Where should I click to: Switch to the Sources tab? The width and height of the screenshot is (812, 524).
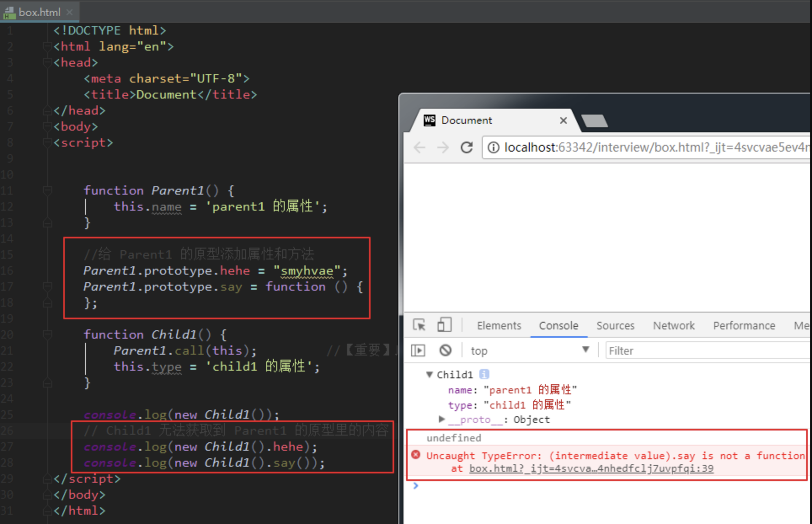tap(615, 326)
